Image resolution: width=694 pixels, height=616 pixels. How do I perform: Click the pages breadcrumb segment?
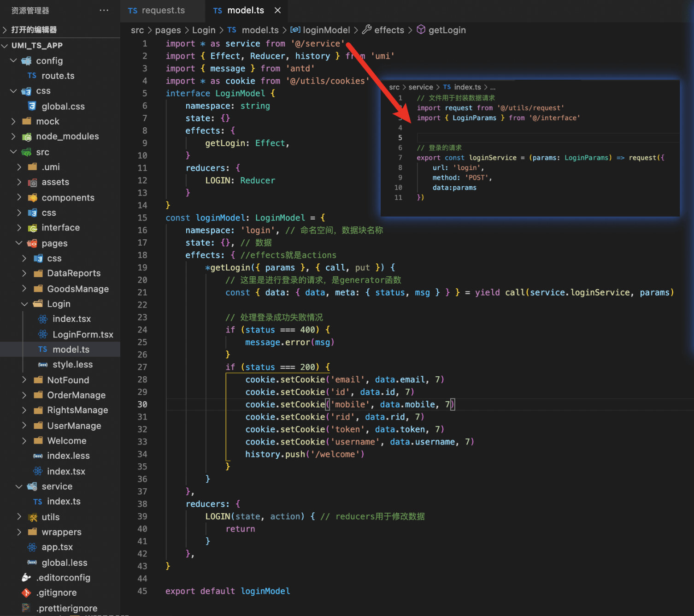(168, 30)
